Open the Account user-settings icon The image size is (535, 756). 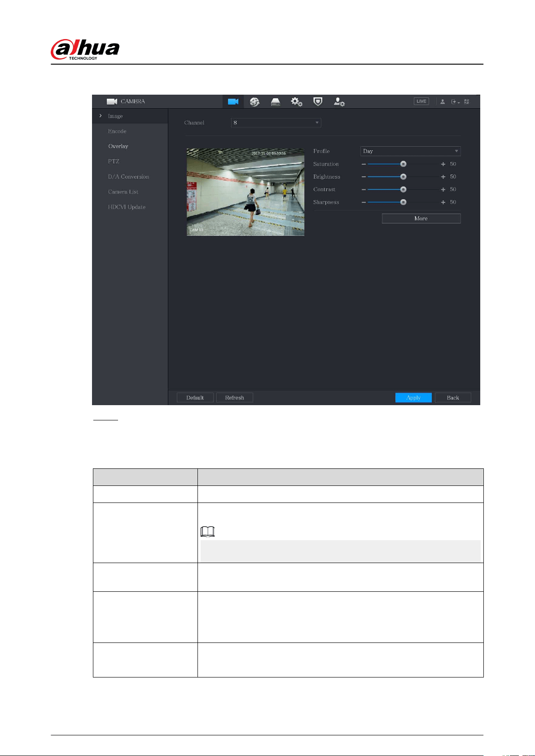pos(339,102)
